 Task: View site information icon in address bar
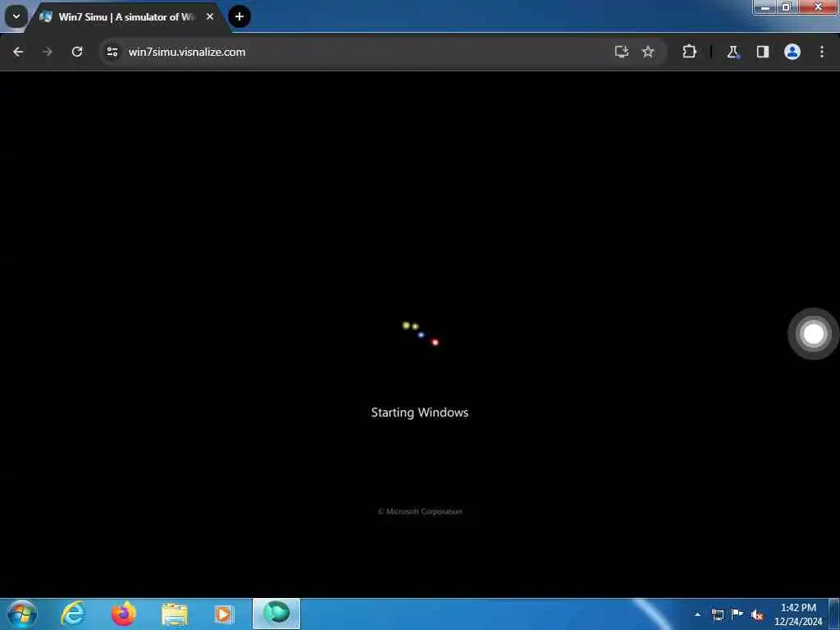tap(112, 52)
